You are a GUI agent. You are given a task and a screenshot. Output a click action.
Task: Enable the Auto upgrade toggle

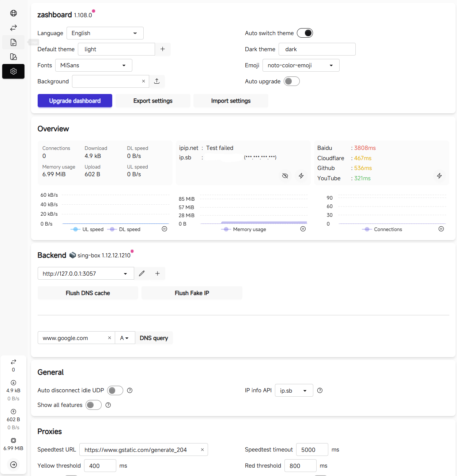pos(292,81)
